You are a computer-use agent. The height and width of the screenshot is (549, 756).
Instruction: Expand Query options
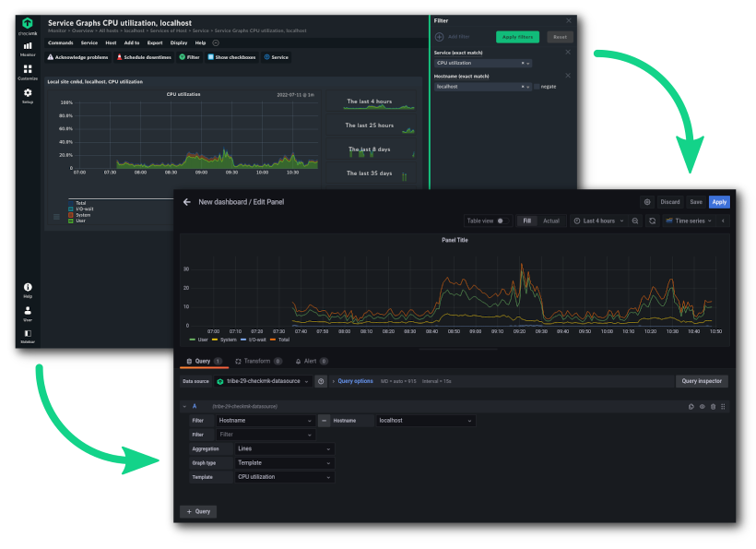point(355,381)
